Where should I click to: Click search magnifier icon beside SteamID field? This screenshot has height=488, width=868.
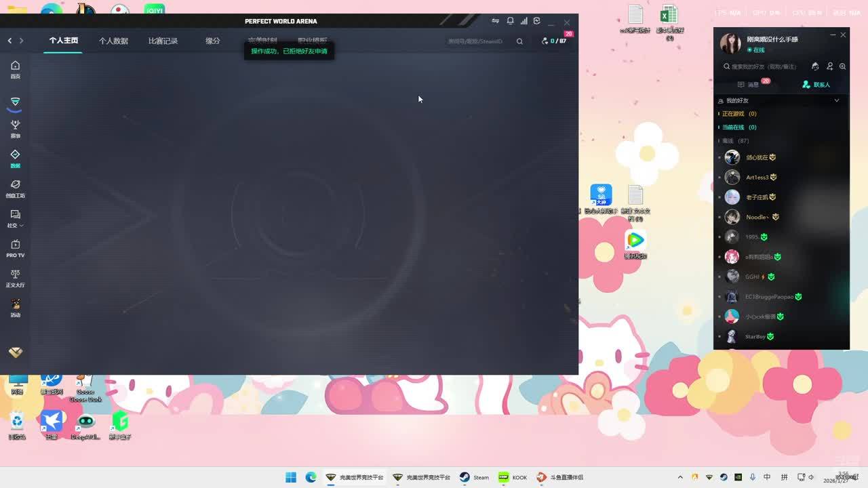519,41
